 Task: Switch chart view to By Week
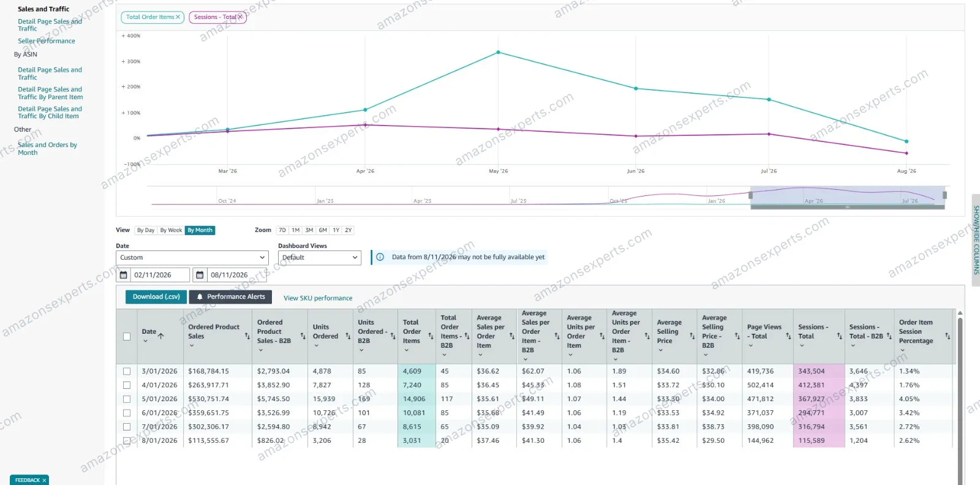(171, 230)
